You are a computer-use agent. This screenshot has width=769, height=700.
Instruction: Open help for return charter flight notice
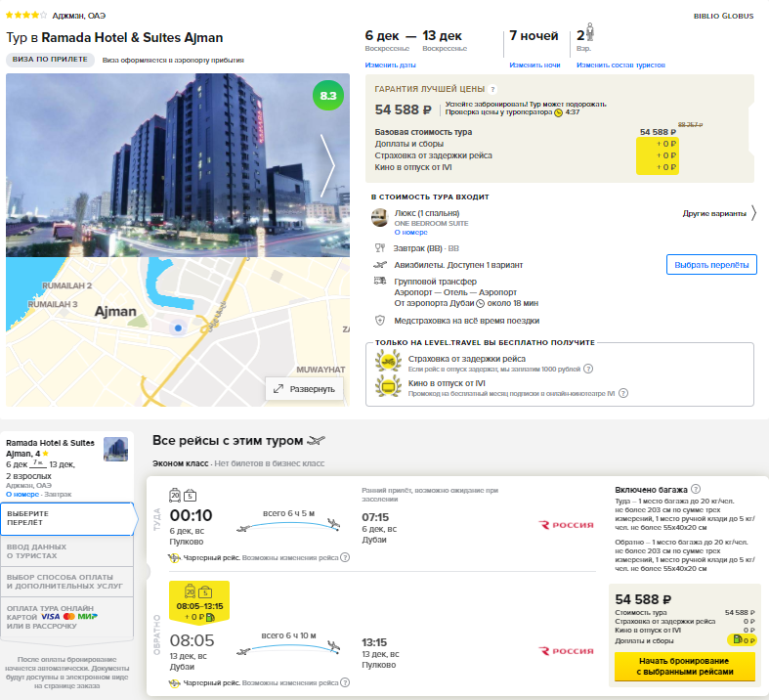(x=345, y=682)
